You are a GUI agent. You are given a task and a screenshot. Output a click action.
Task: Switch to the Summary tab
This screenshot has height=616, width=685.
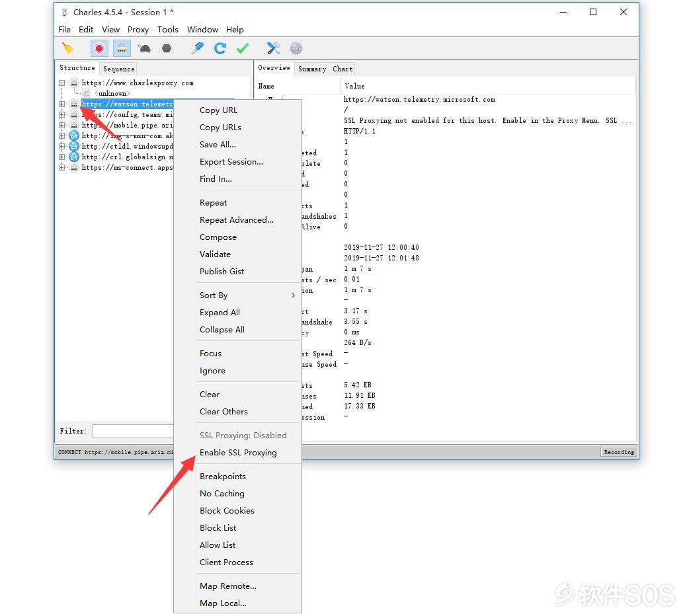click(312, 69)
